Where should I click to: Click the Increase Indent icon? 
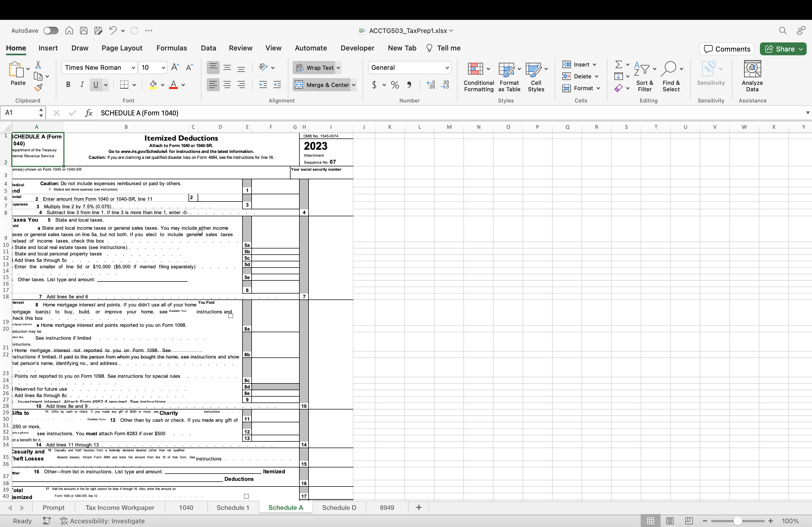[x=277, y=85]
